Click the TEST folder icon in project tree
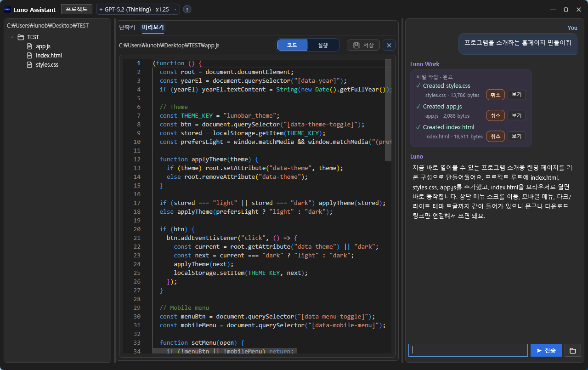588x370 pixels. (21, 37)
